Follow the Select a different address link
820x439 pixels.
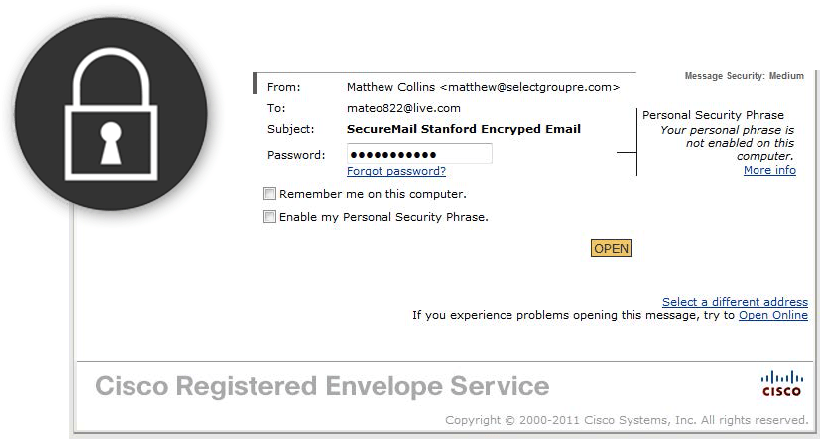click(734, 302)
